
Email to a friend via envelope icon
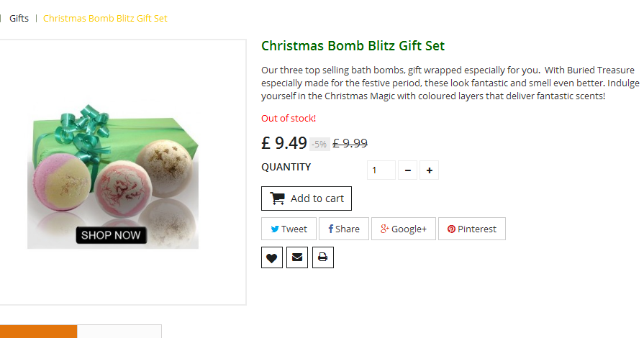[x=297, y=257]
